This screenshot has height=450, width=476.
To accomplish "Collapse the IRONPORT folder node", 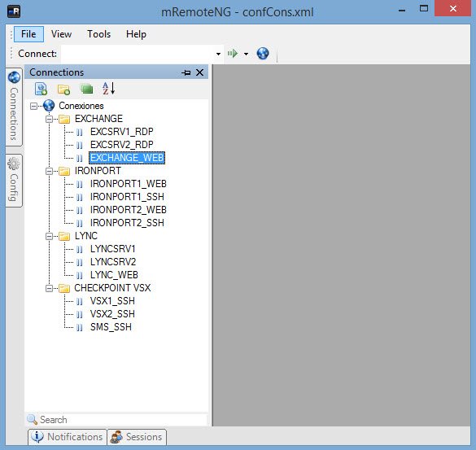I will (x=49, y=171).
